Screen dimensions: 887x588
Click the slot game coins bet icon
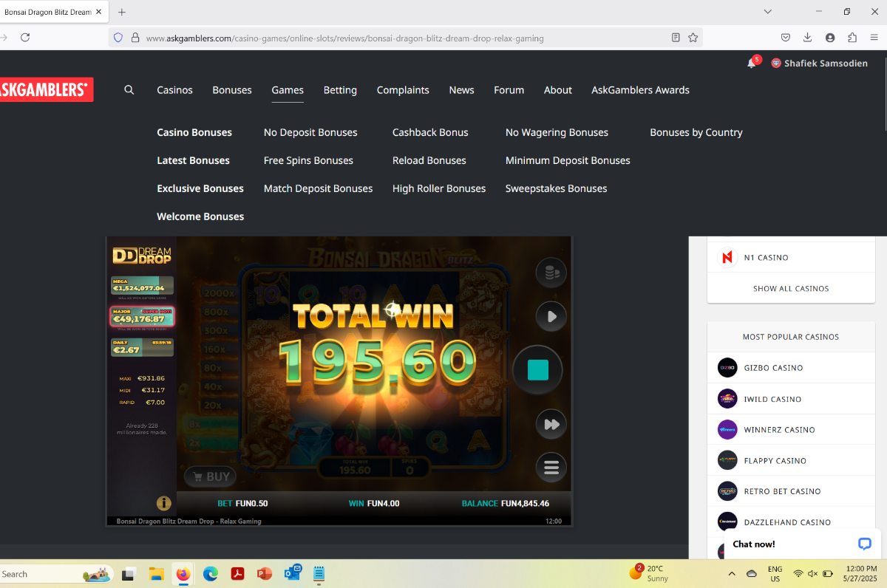click(x=551, y=273)
